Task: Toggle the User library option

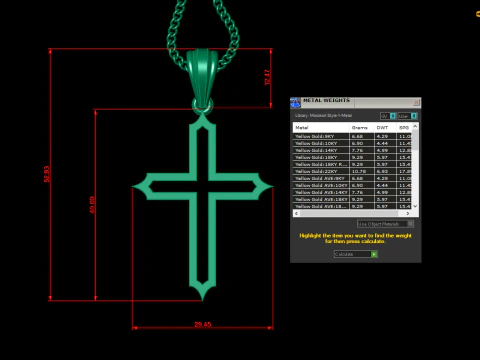Action: pos(407,116)
